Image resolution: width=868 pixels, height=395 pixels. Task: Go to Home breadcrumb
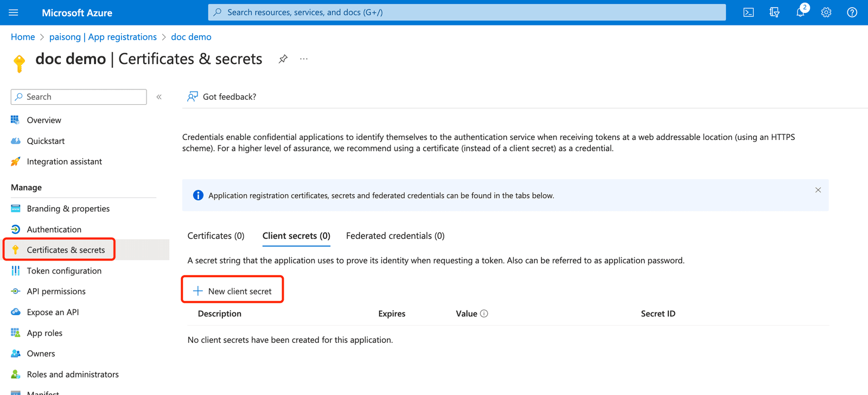(23, 37)
